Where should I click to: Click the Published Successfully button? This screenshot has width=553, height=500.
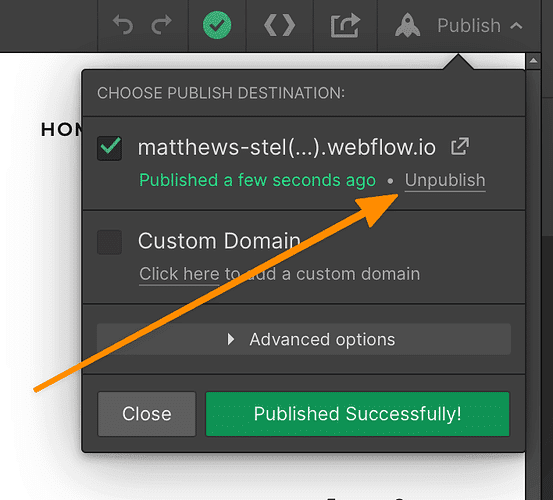pyautogui.click(x=358, y=414)
